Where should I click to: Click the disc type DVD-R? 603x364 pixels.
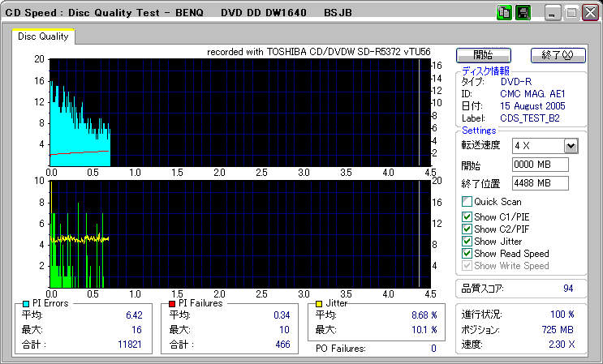(x=515, y=81)
